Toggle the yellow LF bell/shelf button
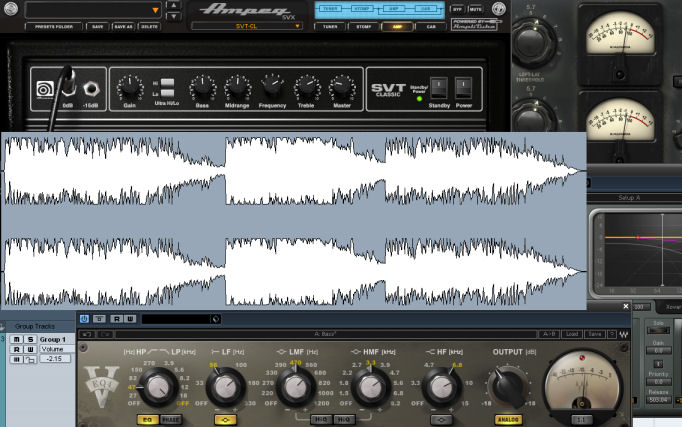This screenshot has width=682, height=427. (225, 420)
